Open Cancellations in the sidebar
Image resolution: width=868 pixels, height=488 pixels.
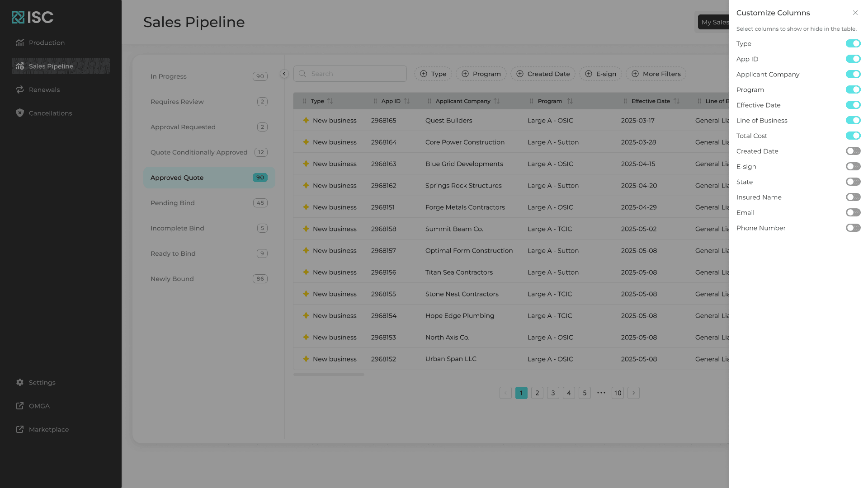61,113
